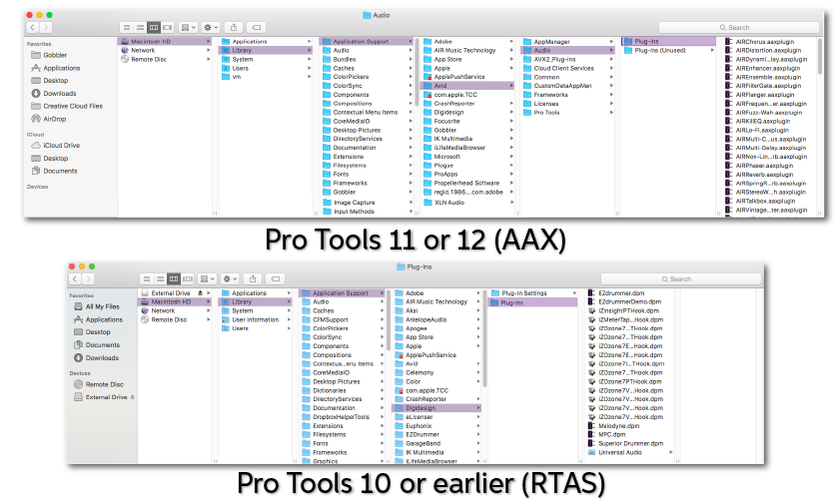Go forward in the Plug-Ins Finder window

point(88,278)
